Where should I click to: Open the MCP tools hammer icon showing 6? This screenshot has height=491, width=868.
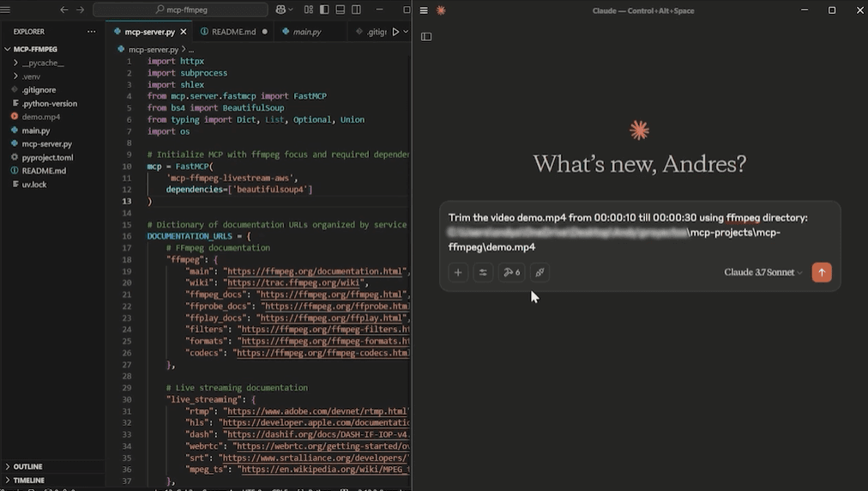[x=511, y=272]
